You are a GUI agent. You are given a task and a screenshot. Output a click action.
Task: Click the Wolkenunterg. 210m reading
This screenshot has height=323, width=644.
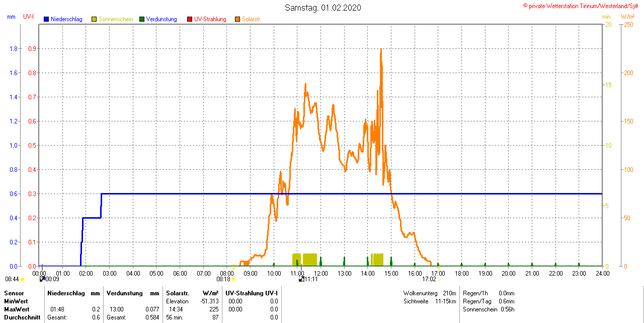tap(430, 293)
